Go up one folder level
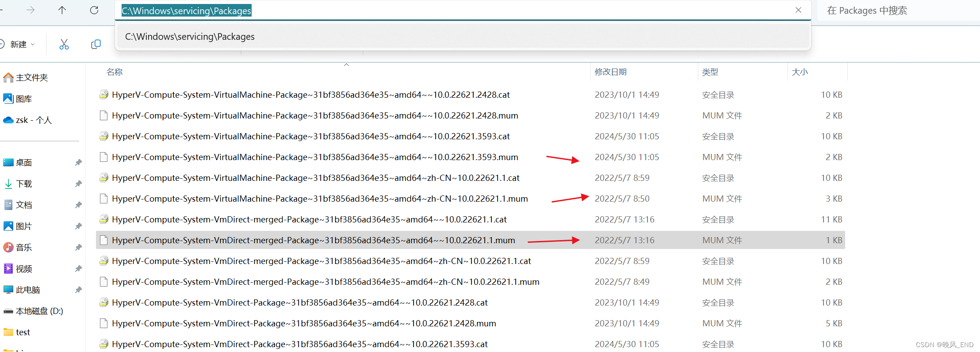The height and width of the screenshot is (352, 980). [62, 10]
